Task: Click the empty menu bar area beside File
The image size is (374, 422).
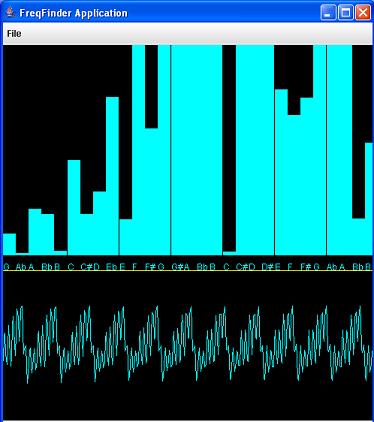Action: pyautogui.click(x=197, y=34)
